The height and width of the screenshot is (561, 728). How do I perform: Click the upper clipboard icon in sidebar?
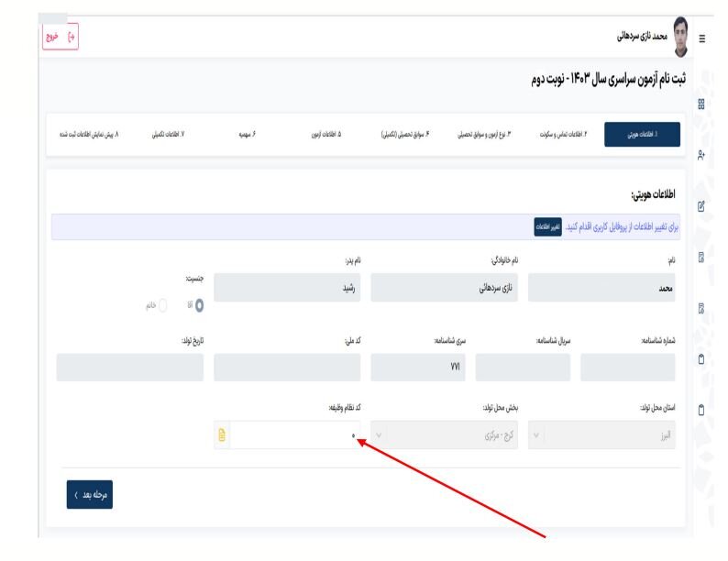[701, 359]
